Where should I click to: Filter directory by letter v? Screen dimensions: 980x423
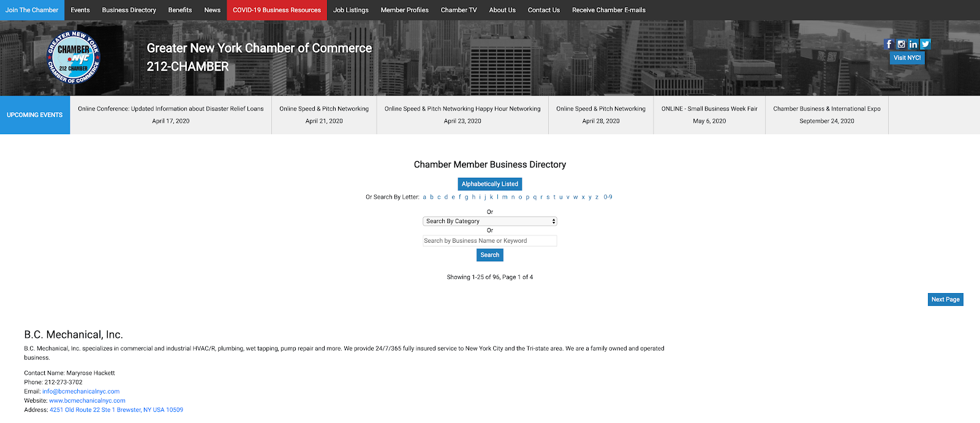click(x=568, y=197)
